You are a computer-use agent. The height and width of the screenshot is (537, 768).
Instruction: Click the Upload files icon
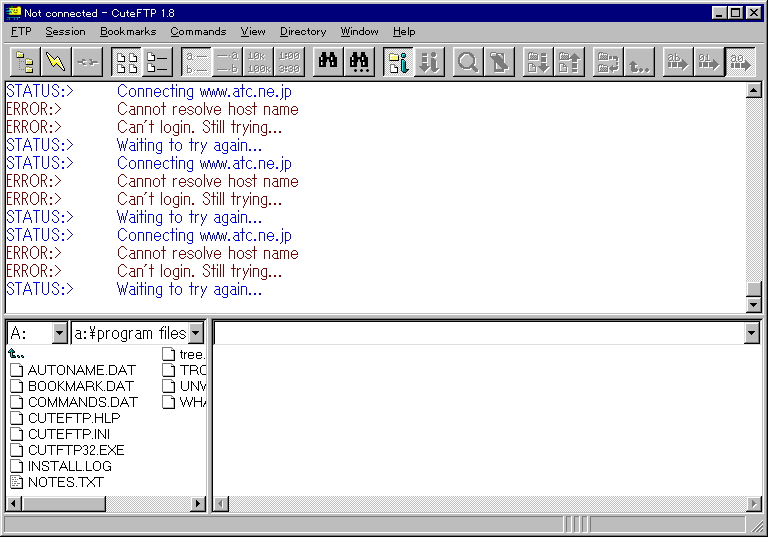(x=569, y=62)
